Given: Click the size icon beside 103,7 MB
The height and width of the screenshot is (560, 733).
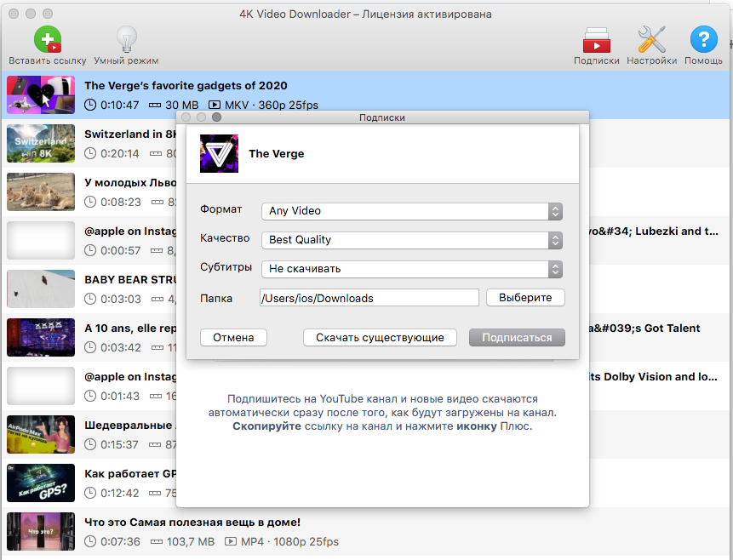Looking at the screenshot, I should pos(157,542).
